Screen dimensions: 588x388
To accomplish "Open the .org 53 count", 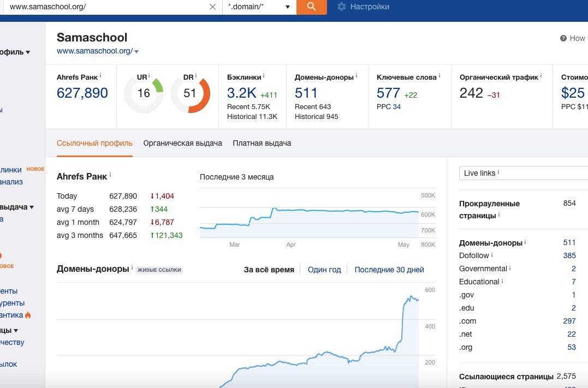I will (x=572, y=348).
